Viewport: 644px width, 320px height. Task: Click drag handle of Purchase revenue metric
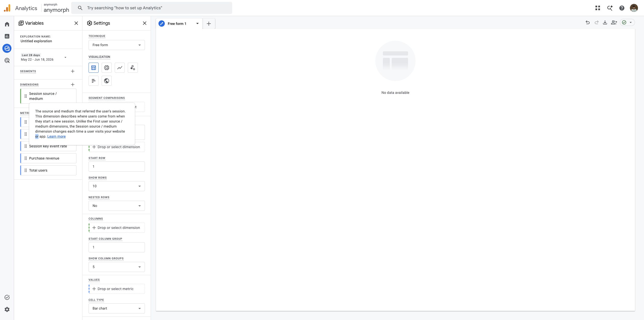point(25,158)
